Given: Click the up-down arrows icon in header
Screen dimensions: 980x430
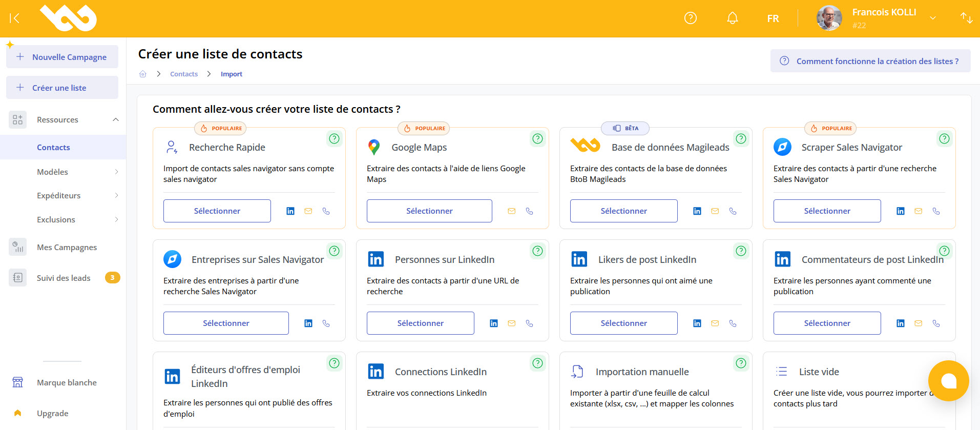Looking at the screenshot, I should (967, 18).
